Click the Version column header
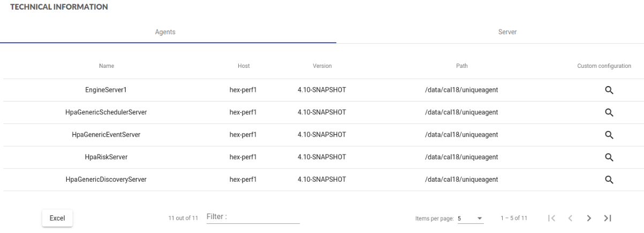 tap(322, 66)
